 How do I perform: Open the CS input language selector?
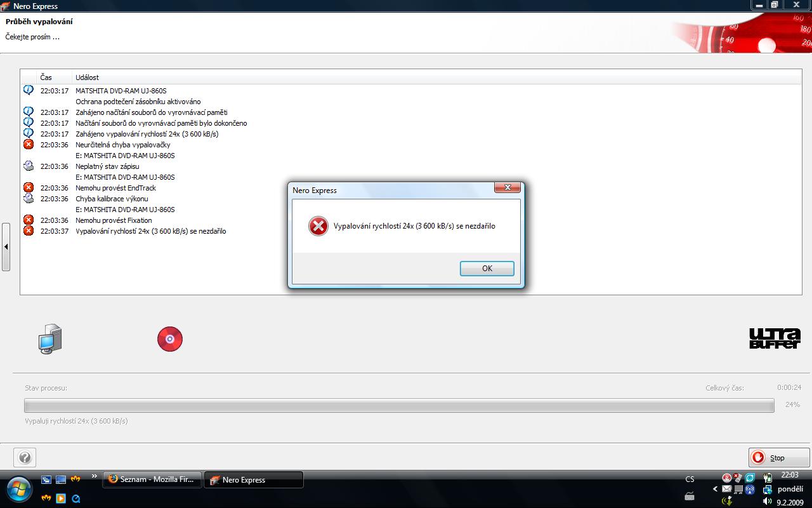tap(690, 479)
